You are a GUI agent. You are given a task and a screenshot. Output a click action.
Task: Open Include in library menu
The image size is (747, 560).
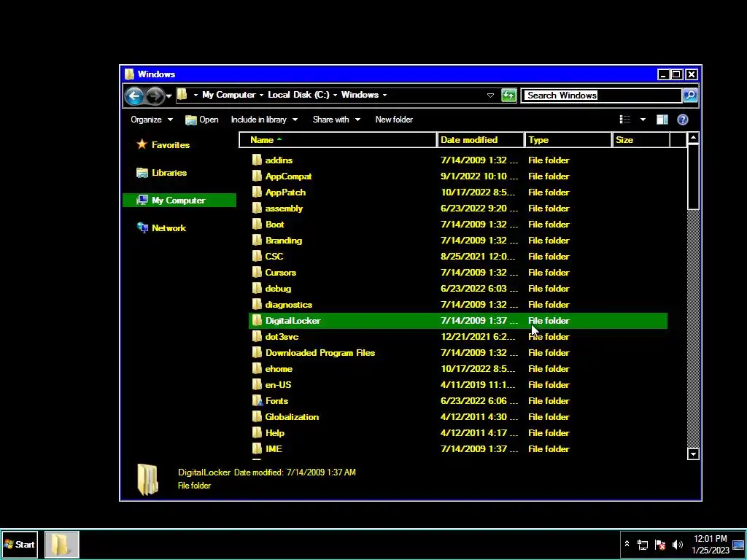[264, 120]
